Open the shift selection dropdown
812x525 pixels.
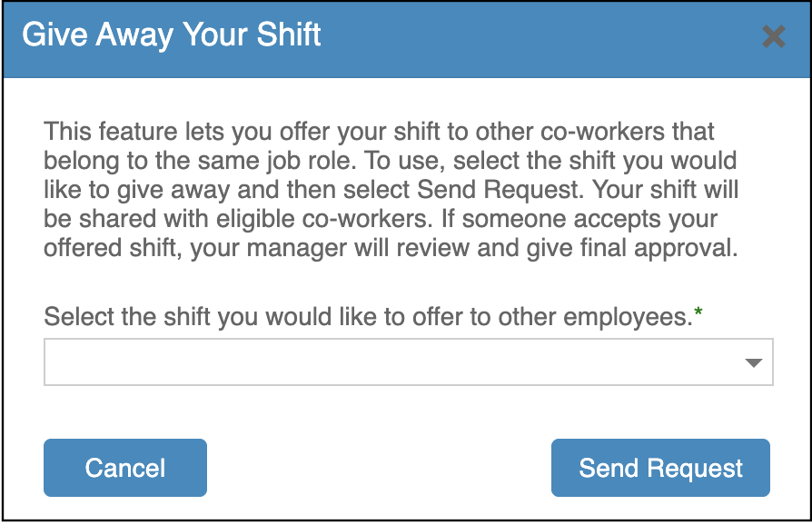pyautogui.click(x=408, y=362)
